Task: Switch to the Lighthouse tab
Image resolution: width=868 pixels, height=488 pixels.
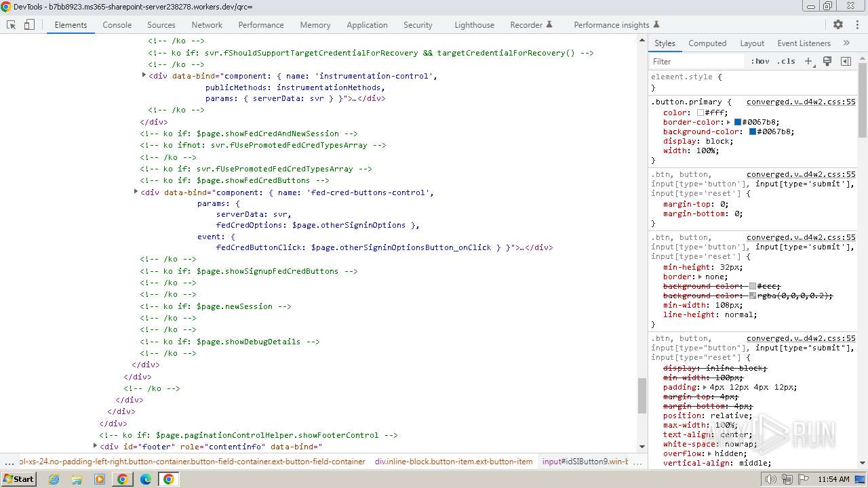Action: point(475,24)
